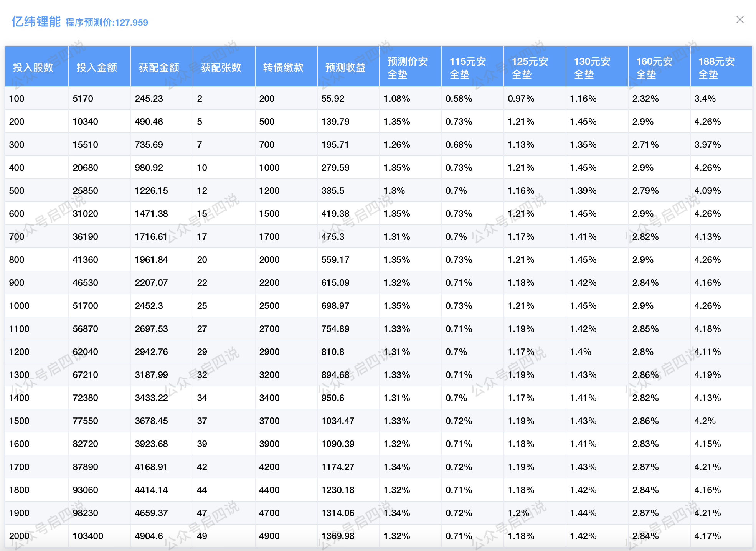This screenshot has width=756, height=551.
Task: Click the 预测价安全垫 column header
Action: pyautogui.click(x=408, y=68)
